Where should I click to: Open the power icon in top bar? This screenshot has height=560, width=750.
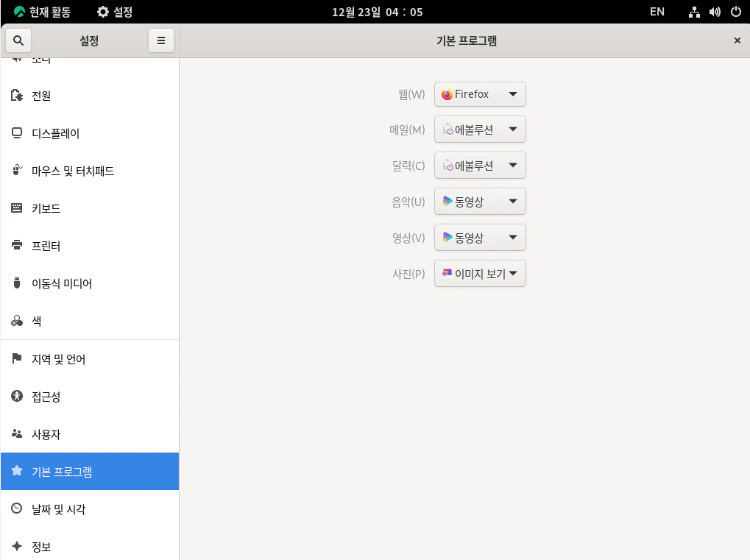click(x=736, y=12)
